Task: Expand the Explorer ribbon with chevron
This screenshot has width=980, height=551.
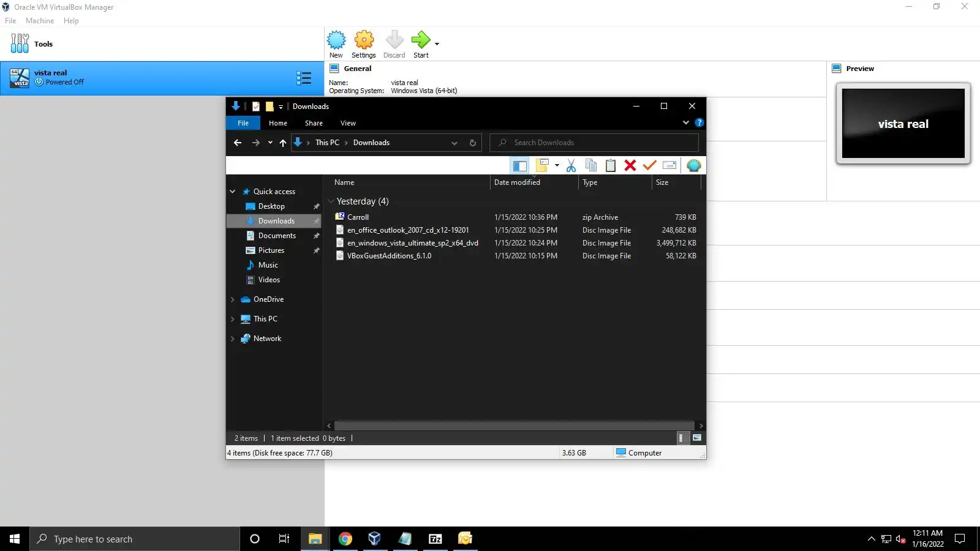Action: pos(686,122)
